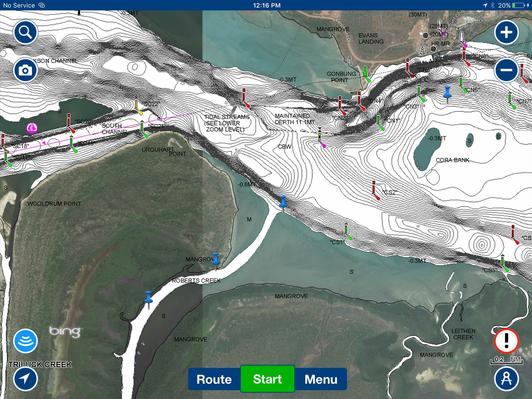The height and width of the screenshot is (399, 532).
Task: Open the Menu button
Action: (x=321, y=379)
